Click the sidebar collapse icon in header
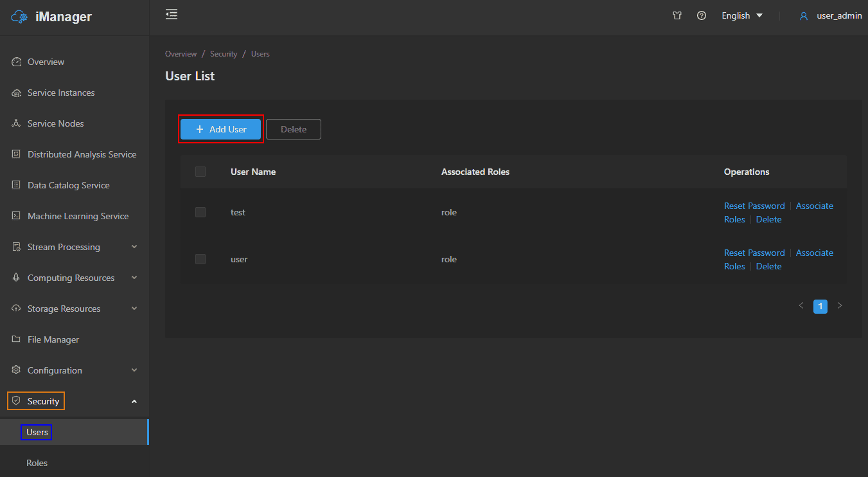 pos(172,14)
